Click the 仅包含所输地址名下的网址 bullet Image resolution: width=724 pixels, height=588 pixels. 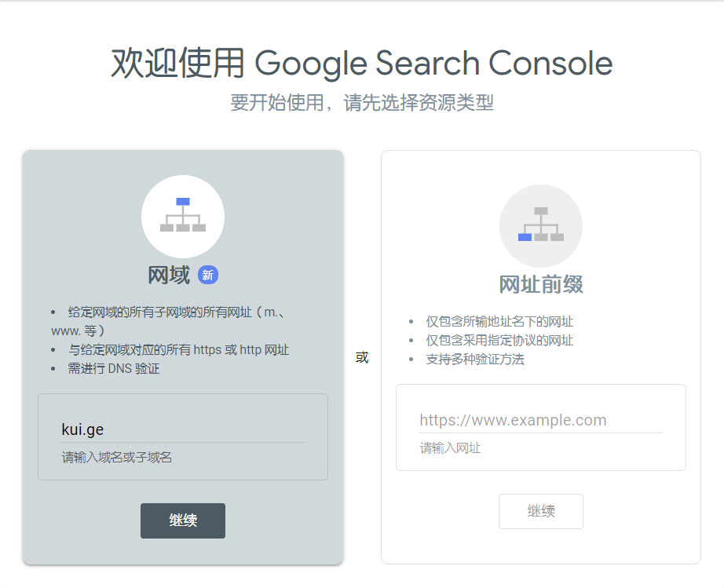tap(499, 322)
